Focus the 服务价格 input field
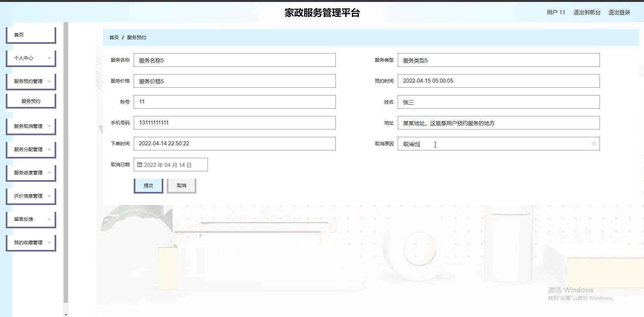The height and width of the screenshot is (317, 644). coord(235,81)
